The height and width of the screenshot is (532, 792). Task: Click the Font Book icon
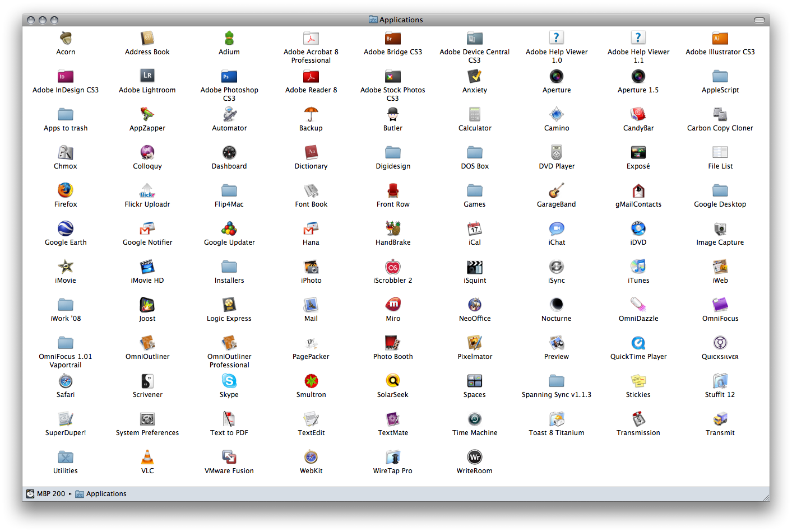tap(311, 190)
